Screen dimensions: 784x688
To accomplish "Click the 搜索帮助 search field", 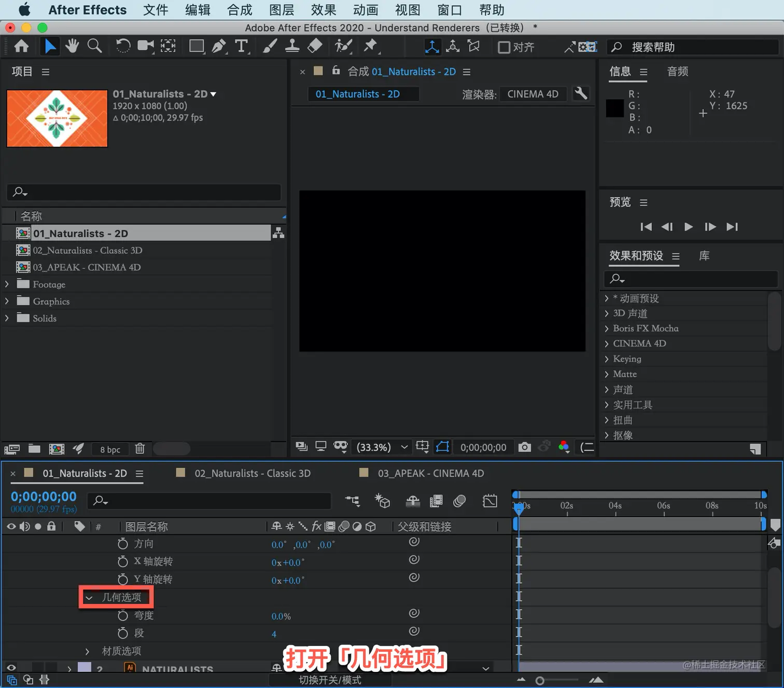I will point(694,47).
